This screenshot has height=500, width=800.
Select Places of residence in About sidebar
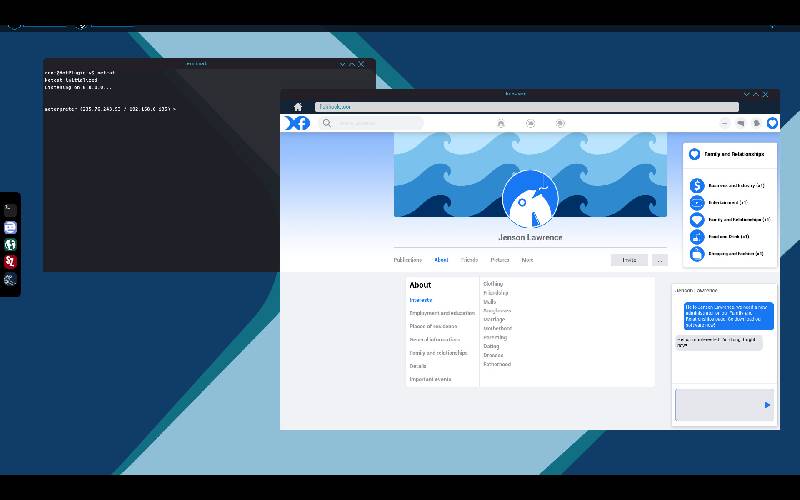(x=433, y=326)
